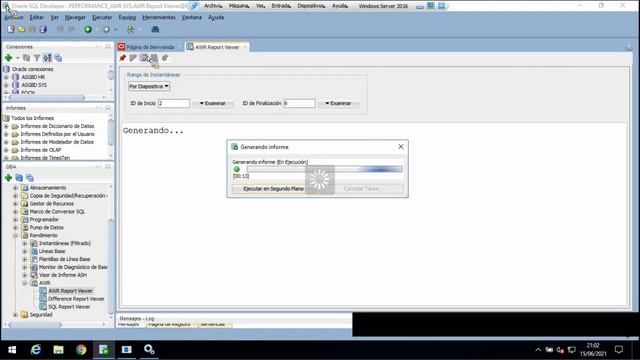The image size is (640, 360).
Task: Open the Examinar dropdown next to ID de Finalización
Action: 338,103
